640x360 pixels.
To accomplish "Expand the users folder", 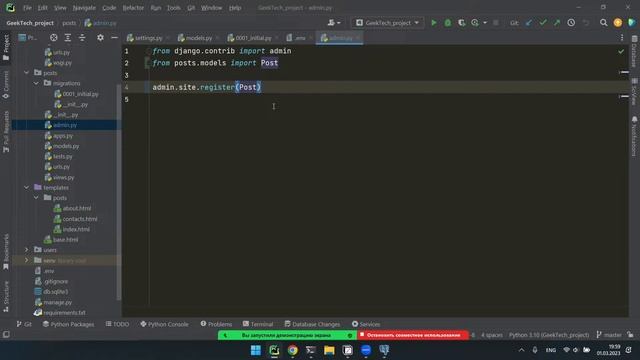I will coord(27,250).
